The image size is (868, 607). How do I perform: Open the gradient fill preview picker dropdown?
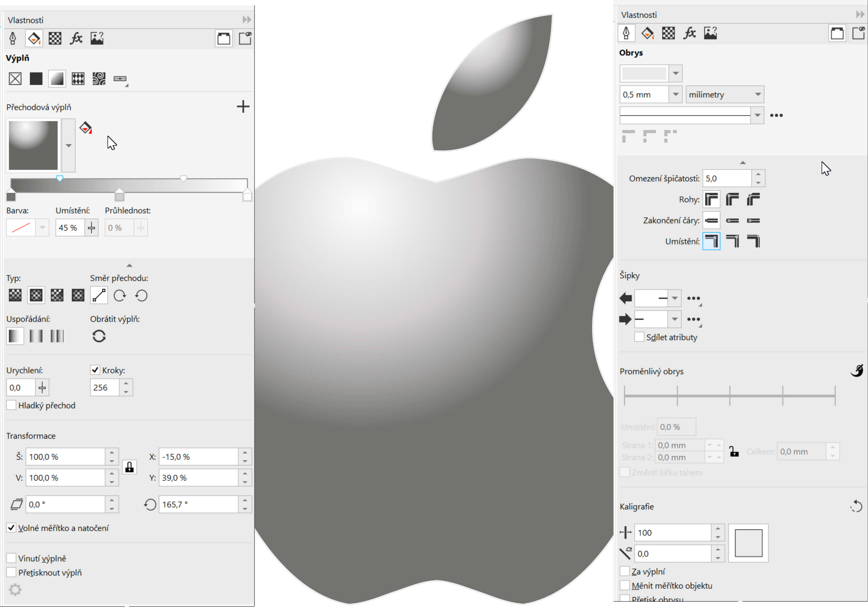point(68,146)
